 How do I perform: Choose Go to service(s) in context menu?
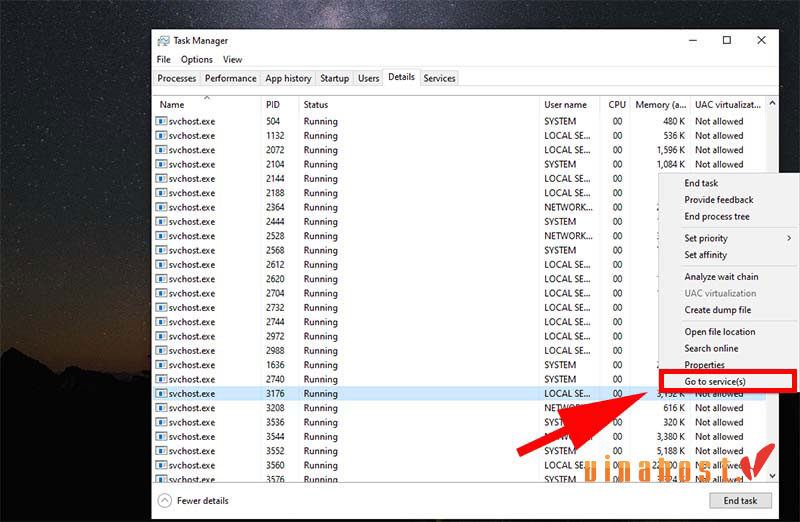coord(715,382)
